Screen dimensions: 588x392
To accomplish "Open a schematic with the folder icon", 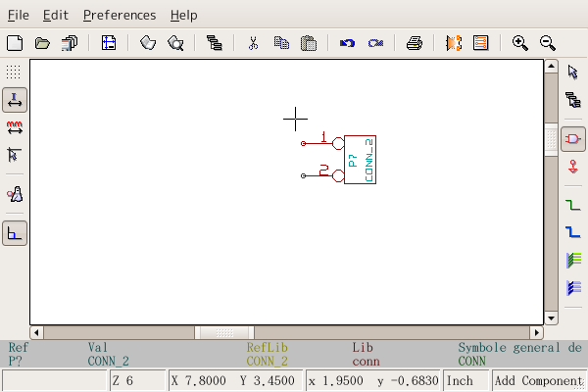I will point(42,43).
